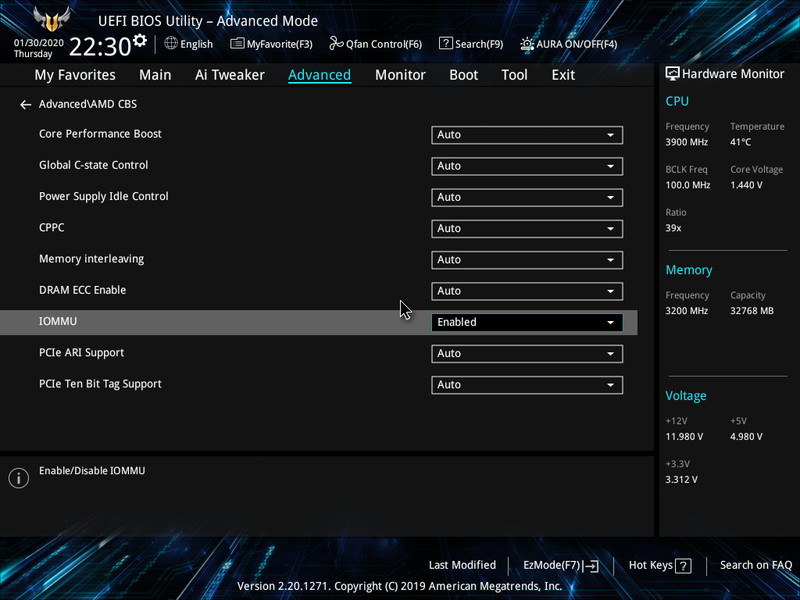This screenshot has width=800, height=600.
Task: Click the info circle icon
Action: point(19,478)
